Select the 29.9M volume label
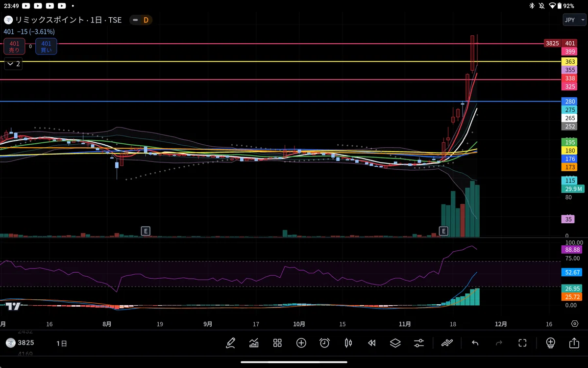The image size is (588, 368). [573, 189]
